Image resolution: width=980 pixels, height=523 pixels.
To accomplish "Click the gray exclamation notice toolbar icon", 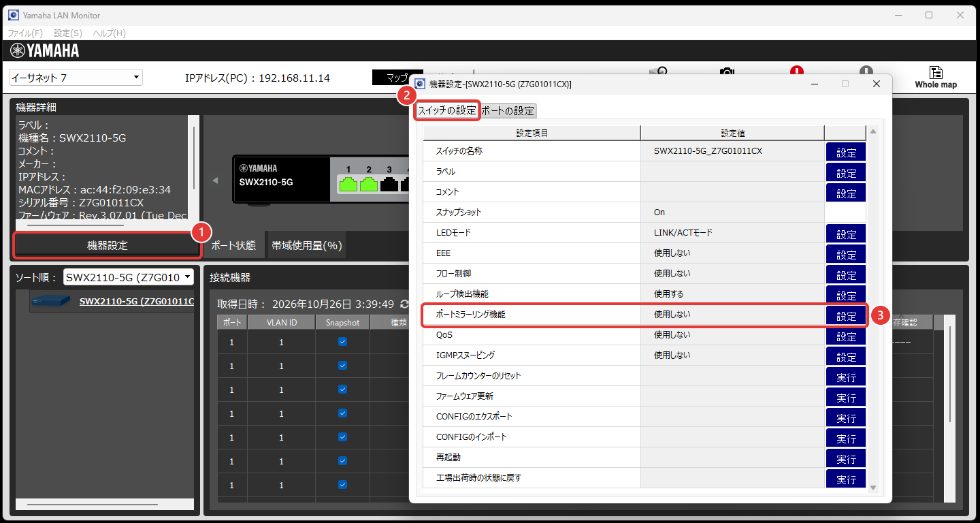I will (x=866, y=71).
